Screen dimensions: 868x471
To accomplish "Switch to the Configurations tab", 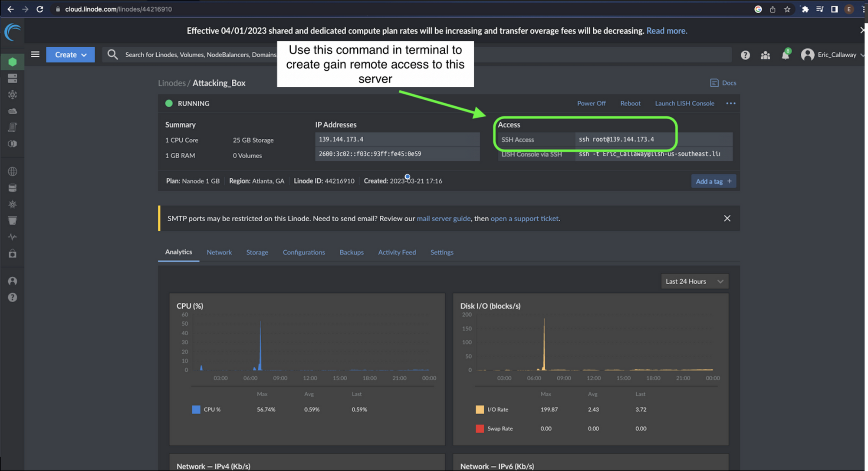I will pyautogui.click(x=304, y=252).
